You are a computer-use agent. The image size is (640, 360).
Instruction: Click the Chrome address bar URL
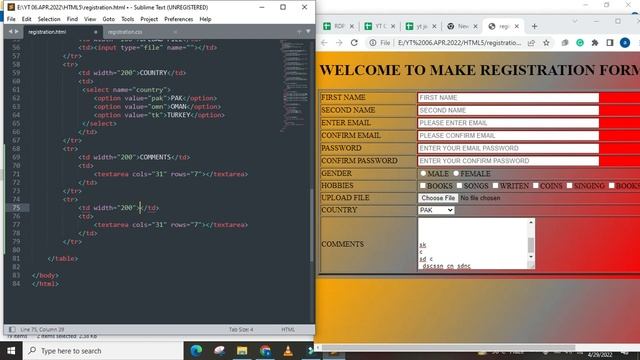click(460, 43)
